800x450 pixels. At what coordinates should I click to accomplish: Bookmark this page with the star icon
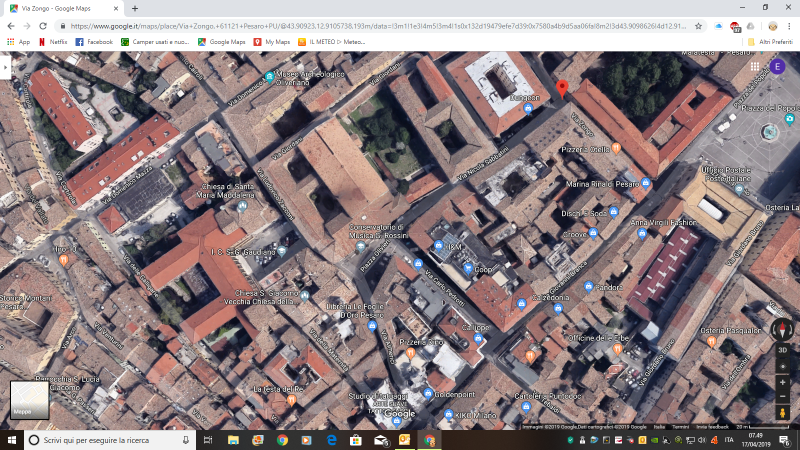click(699, 25)
